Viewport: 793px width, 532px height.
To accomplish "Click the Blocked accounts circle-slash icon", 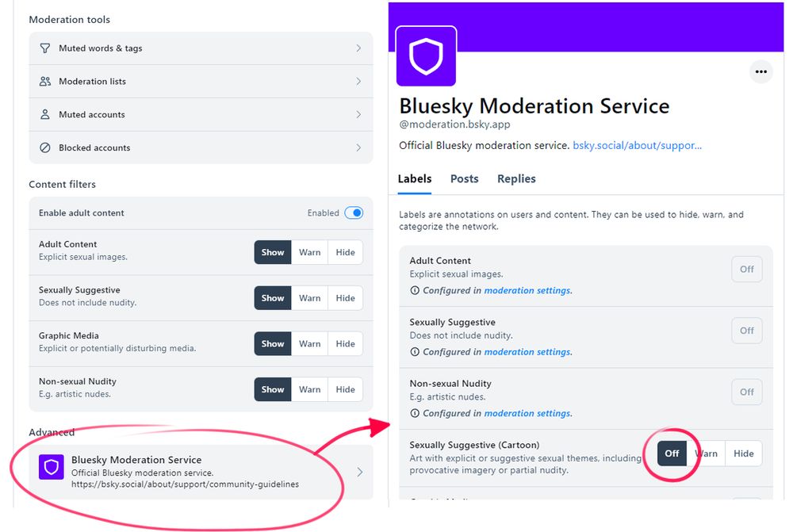I will click(45, 147).
